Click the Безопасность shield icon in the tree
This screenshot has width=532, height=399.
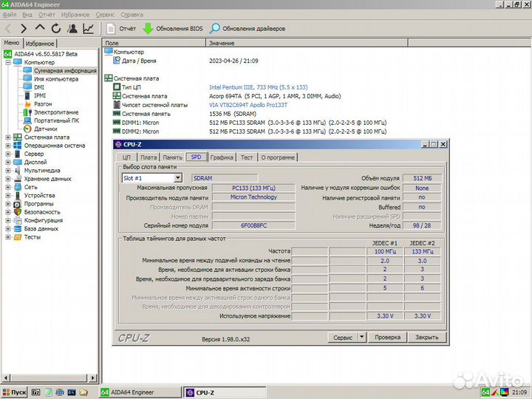point(18,212)
